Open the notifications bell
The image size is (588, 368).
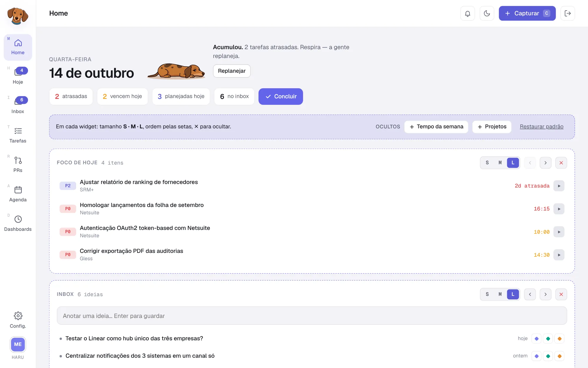[x=467, y=13]
